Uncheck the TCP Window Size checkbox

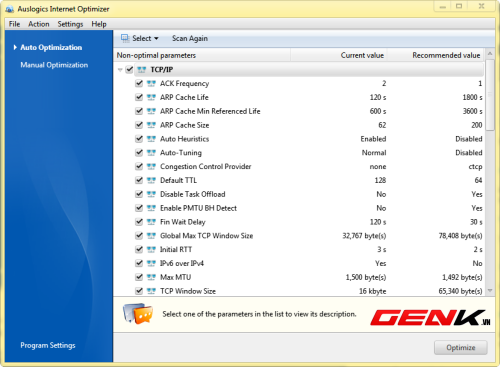coord(139,291)
